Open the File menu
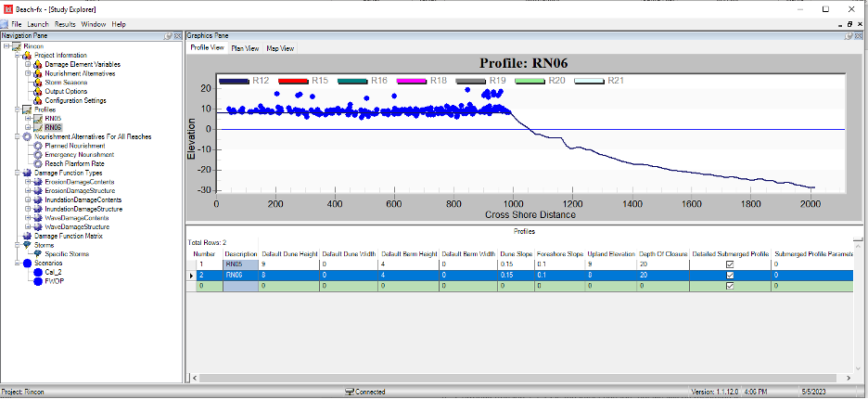This screenshot has height=399, width=868. pos(16,24)
